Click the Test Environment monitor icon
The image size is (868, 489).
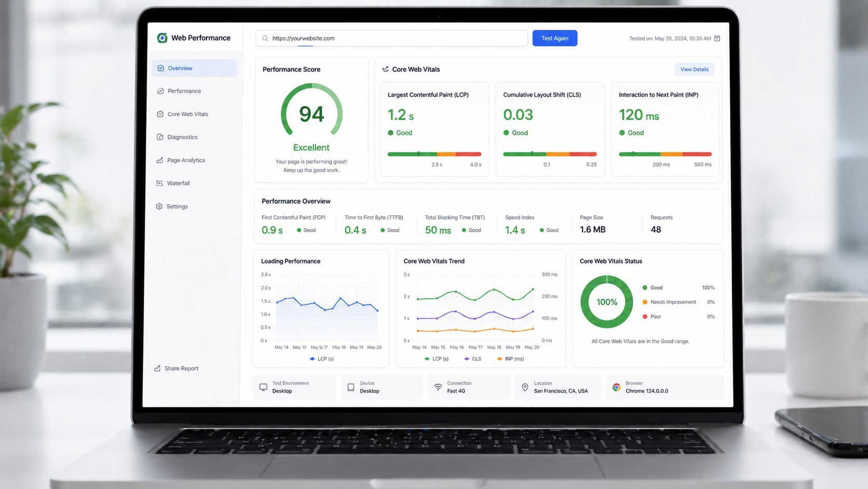pos(263,387)
